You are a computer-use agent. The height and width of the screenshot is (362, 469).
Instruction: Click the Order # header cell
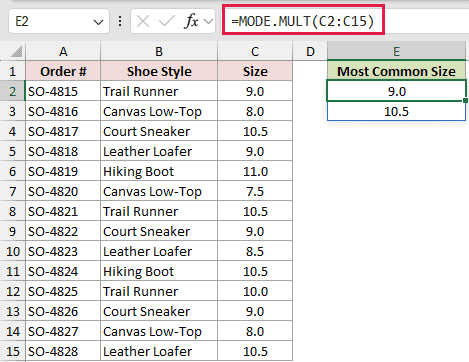63,71
